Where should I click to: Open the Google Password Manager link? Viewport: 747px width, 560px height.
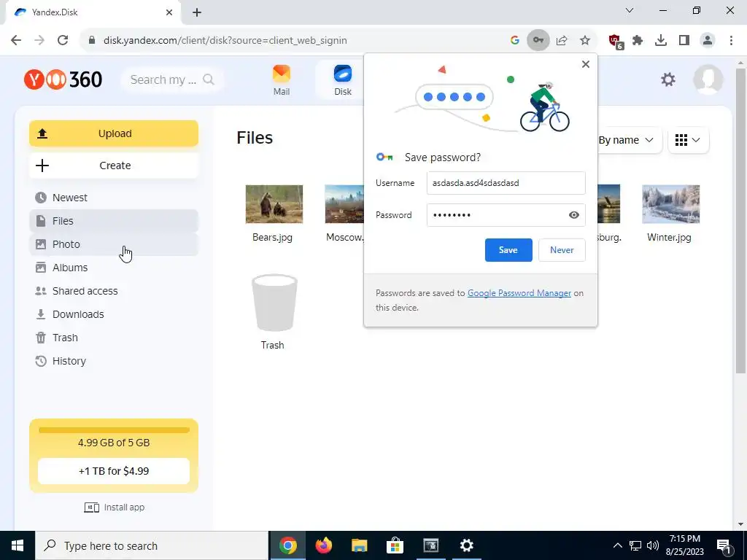(519, 293)
